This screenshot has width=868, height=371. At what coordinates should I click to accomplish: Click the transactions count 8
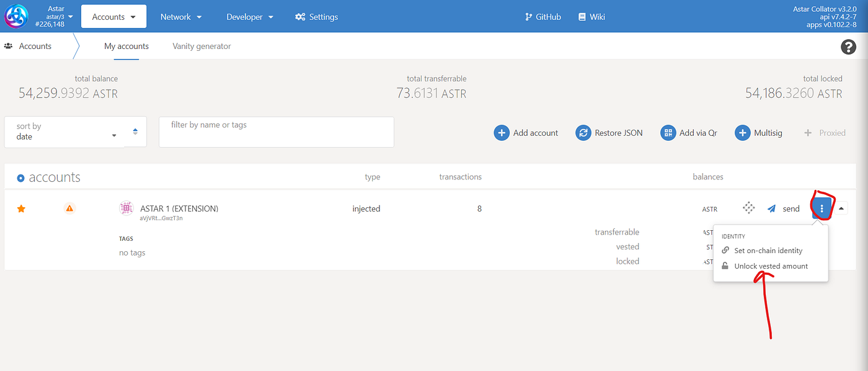pyautogui.click(x=479, y=208)
